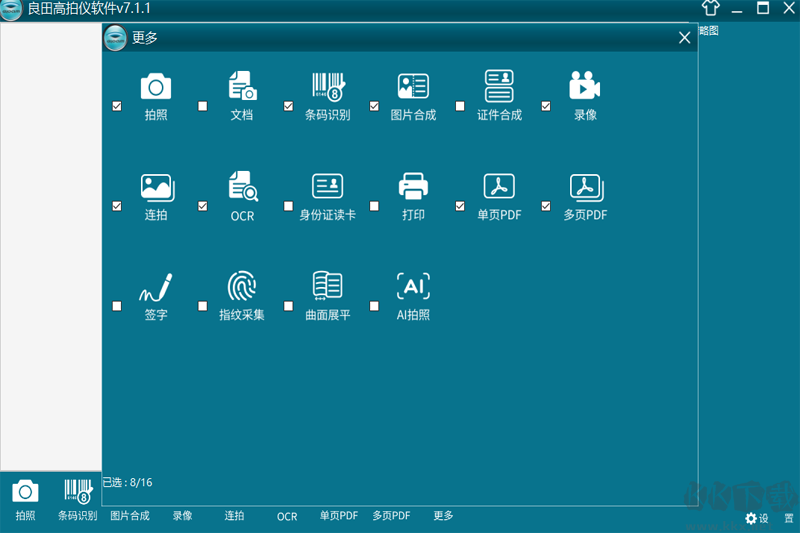Select the 曲面展平 book flatten icon
The width and height of the screenshot is (800, 533).
(x=328, y=286)
